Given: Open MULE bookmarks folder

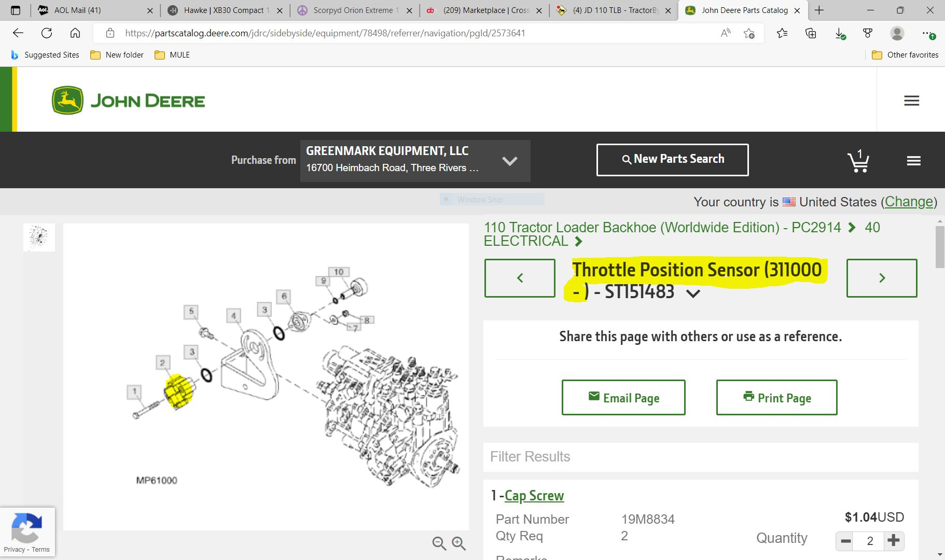Looking at the screenshot, I should tap(173, 55).
